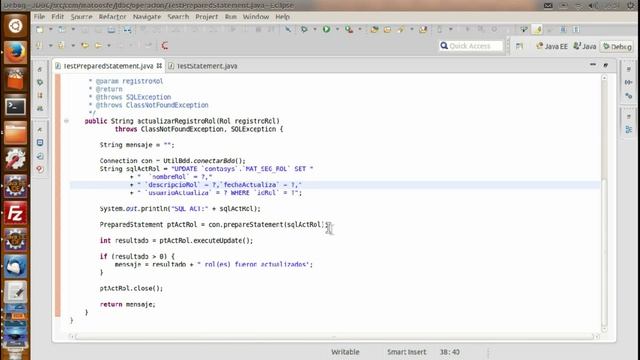Click the Smart Insert status bar entry
Viewport: 640px width, 360px height.
pos(407,352)
